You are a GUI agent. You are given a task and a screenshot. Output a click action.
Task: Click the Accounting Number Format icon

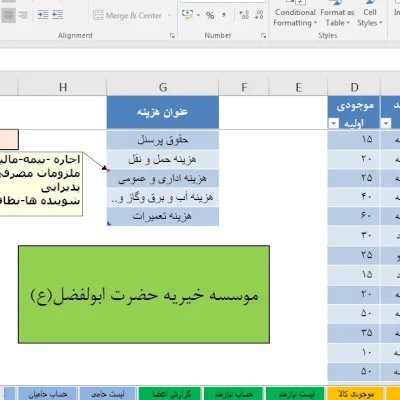tap(188, 15)
